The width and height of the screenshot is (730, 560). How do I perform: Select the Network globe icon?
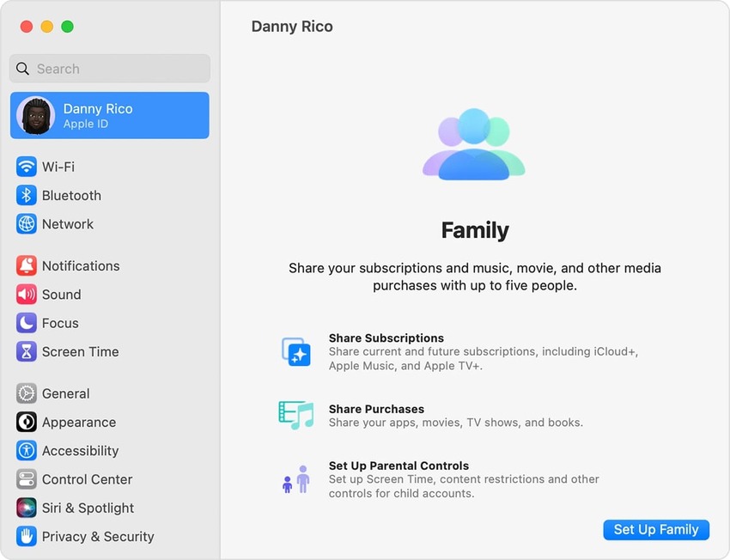click(27, 224)
